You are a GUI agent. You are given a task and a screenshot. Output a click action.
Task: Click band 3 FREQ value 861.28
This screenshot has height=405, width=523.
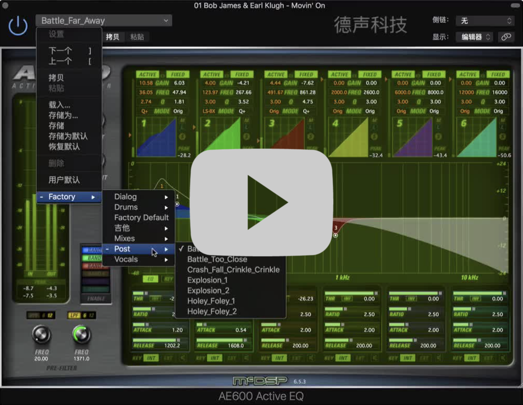308,92
